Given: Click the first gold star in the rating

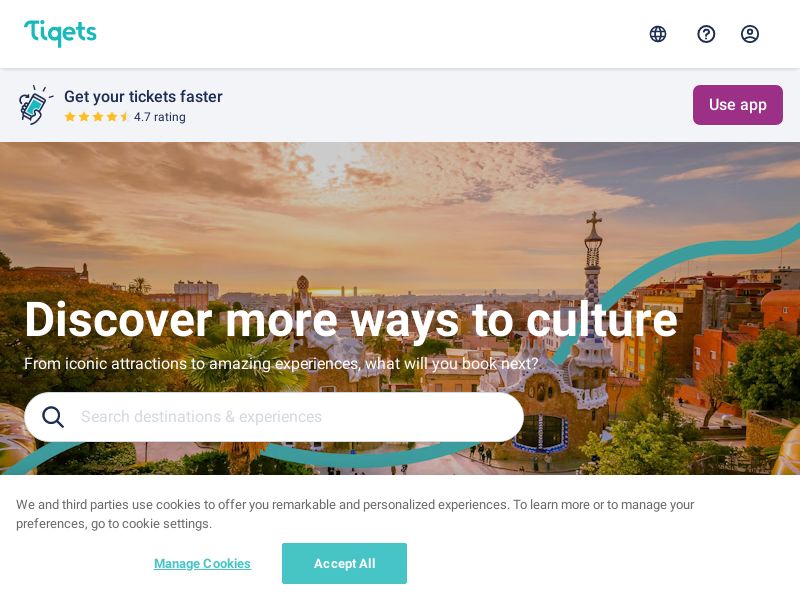Looking at the screenshot, I should point(70,117).
